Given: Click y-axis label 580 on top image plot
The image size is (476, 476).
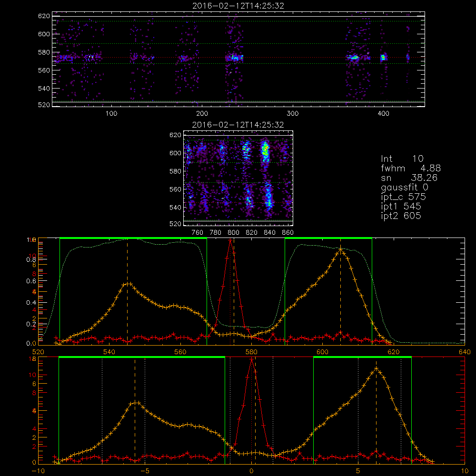Looking at the screenshot, I should (44, 52).
